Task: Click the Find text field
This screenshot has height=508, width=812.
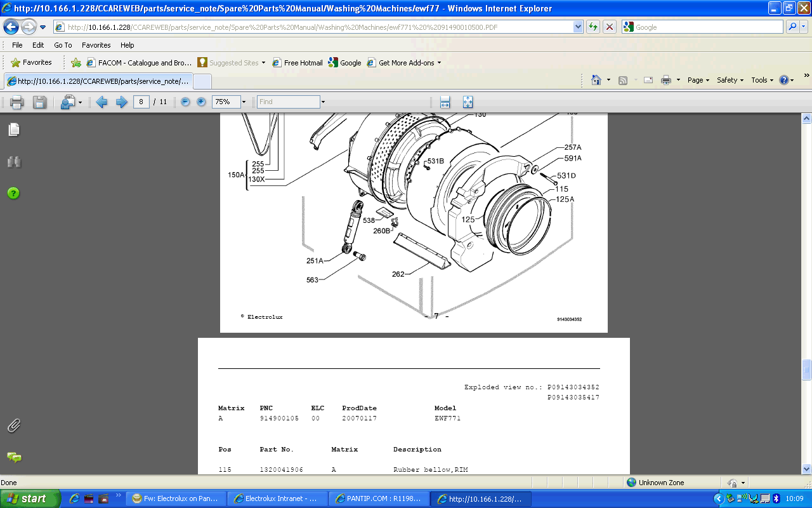Action: [289, 102]
